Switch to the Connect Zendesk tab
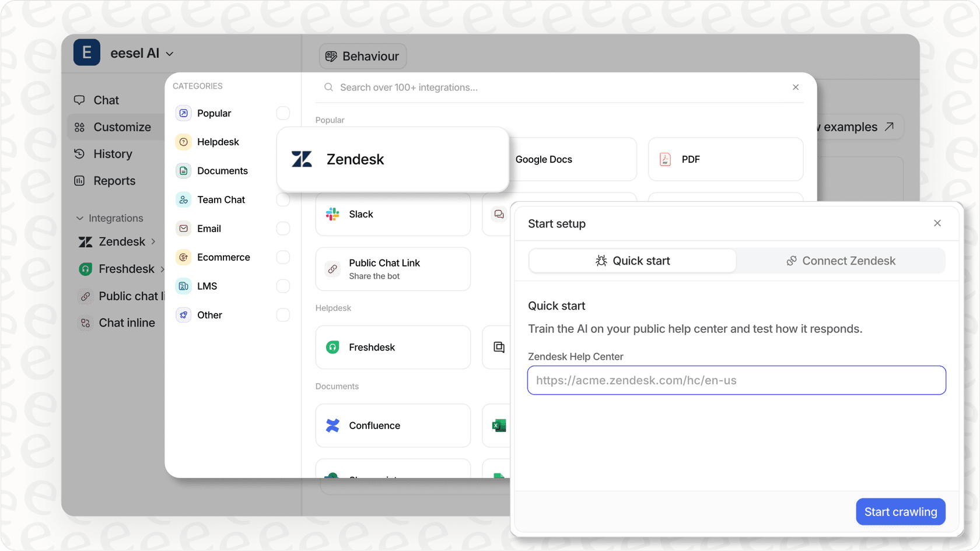The image size is (980, 551). point(841,261)
